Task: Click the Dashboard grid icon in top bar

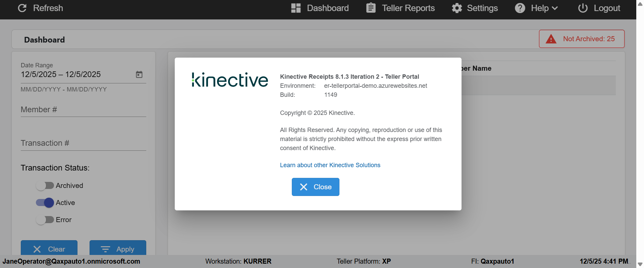Action: tap(296, 8)
